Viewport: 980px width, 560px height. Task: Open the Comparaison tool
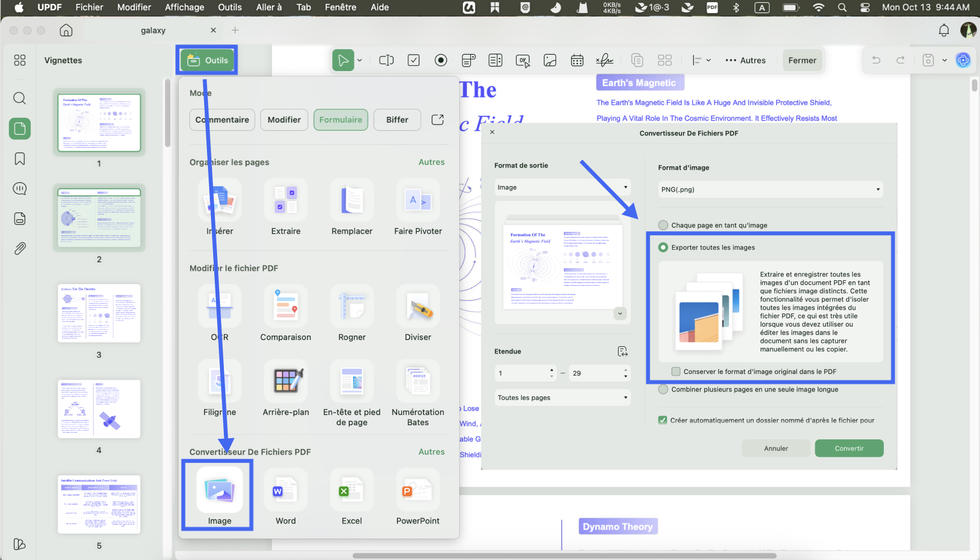(286, 314)
